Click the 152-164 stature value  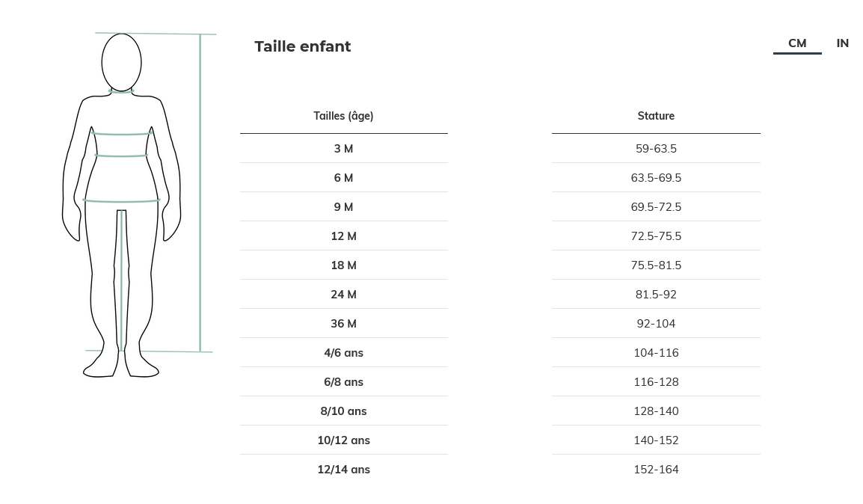click(656, 470)
